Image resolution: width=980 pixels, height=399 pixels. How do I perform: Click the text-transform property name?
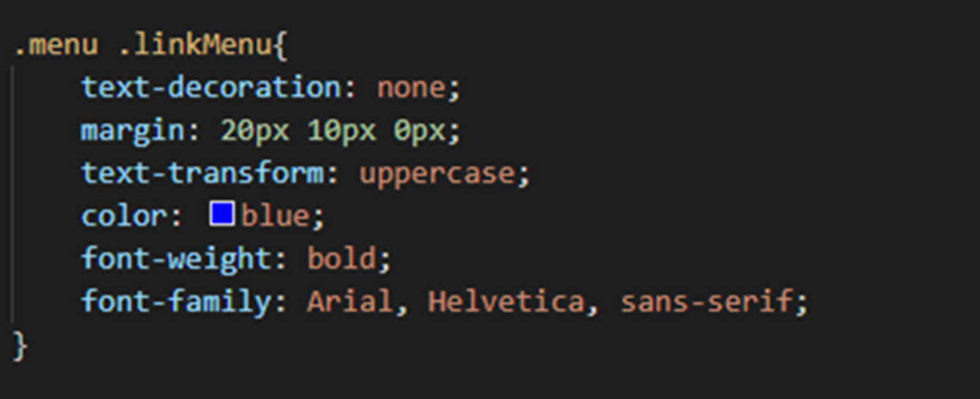point(202,174)
